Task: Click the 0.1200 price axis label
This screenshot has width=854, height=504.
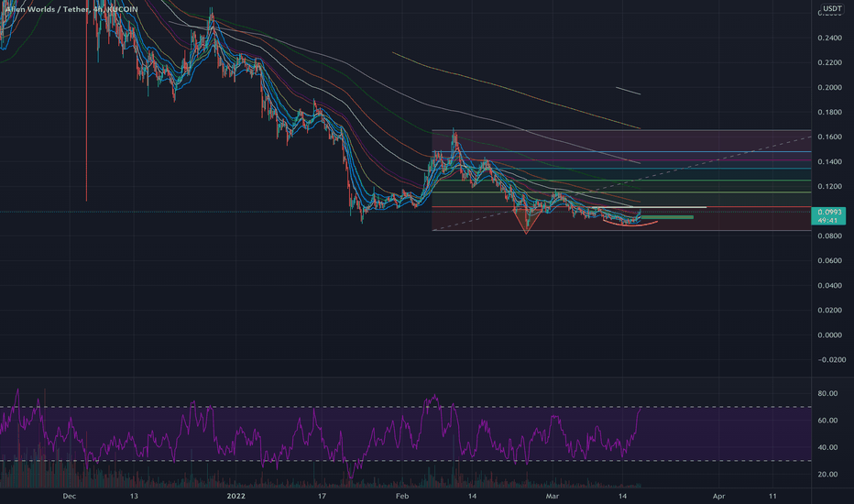Action: [829, 187]
